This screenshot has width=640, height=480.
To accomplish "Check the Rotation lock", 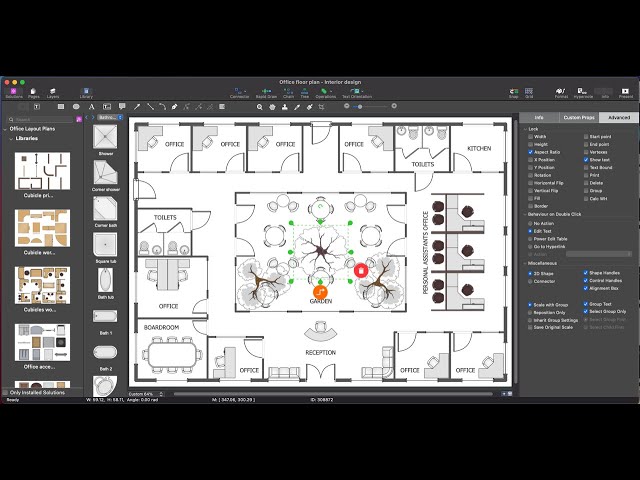I will pyautogui.click(x=530, y=176).
